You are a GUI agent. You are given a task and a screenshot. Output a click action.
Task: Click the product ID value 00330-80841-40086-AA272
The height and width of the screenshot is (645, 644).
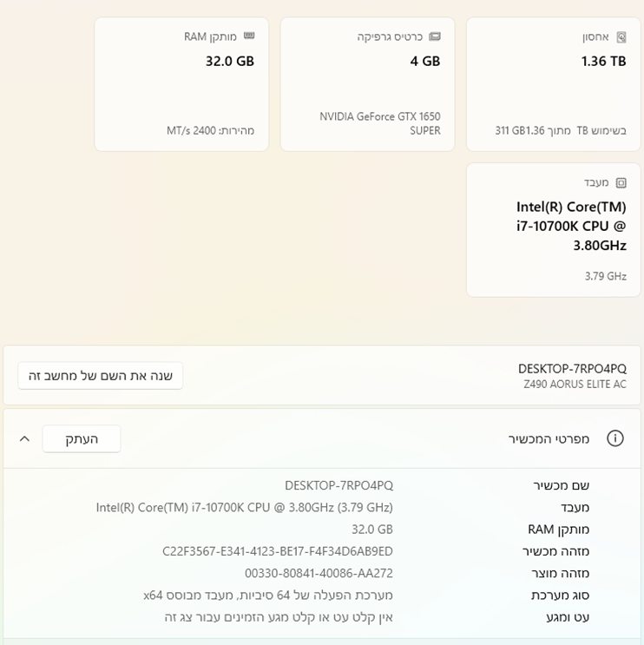[319, 573]
